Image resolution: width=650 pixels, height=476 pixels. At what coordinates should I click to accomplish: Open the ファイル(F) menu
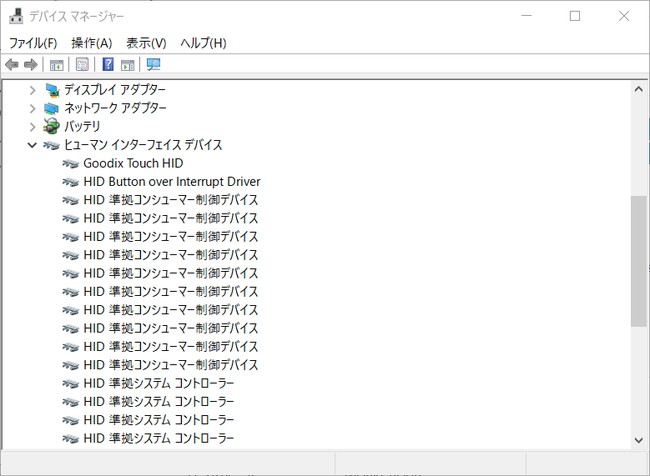33,43
